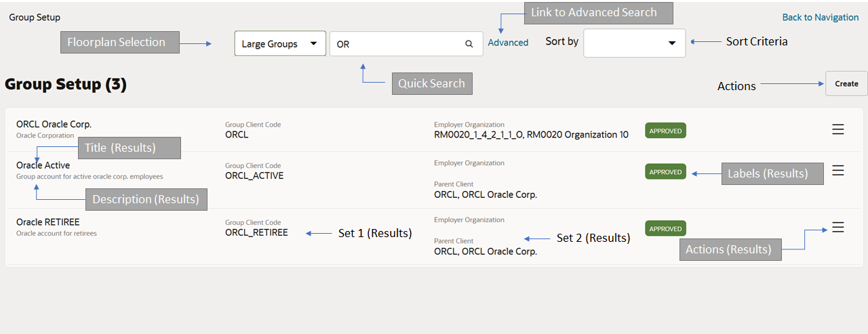Image resolution: width=868 pixels, height=334 pixels.
Task: Click Employer Organization value RM0020_1_4_2_1_1_O
Action: click(478, 135)
